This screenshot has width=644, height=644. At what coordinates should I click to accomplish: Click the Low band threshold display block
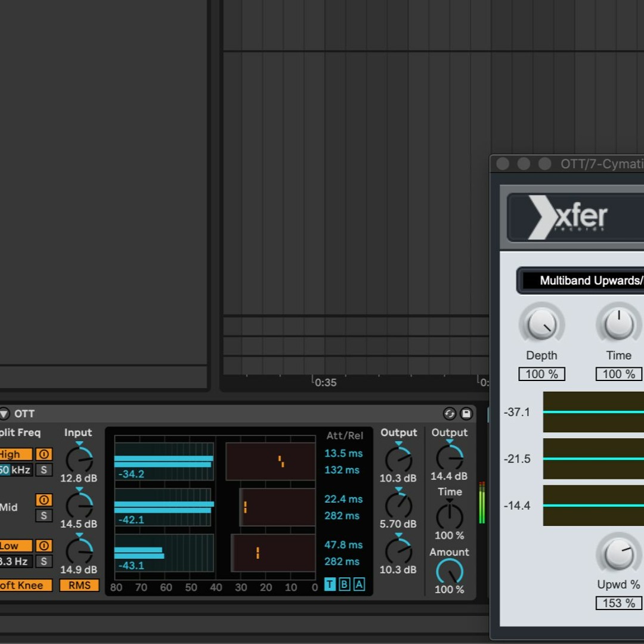[x=273, y=553]
